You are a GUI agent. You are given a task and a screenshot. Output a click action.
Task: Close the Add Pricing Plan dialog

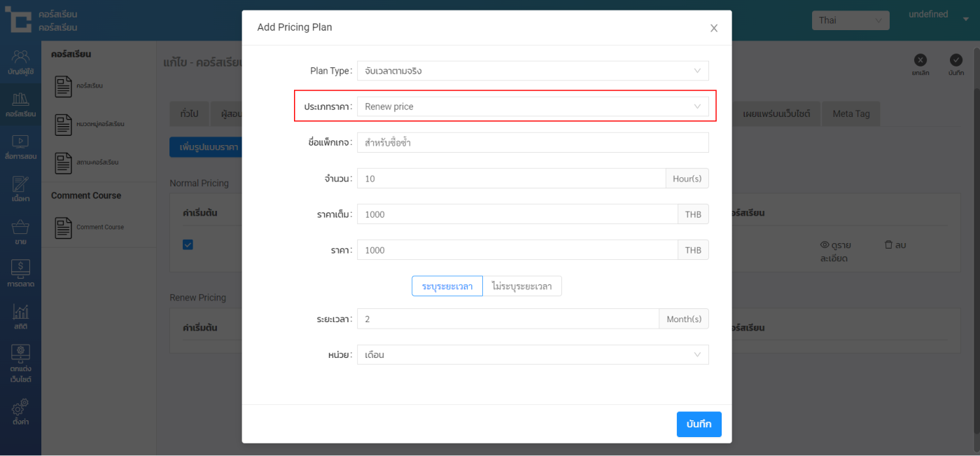coord(713,28)
